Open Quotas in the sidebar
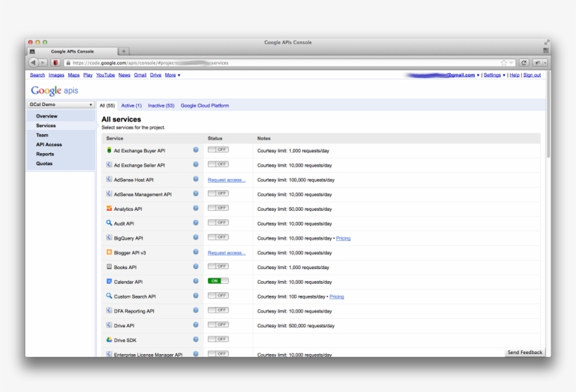 (44, 164)
